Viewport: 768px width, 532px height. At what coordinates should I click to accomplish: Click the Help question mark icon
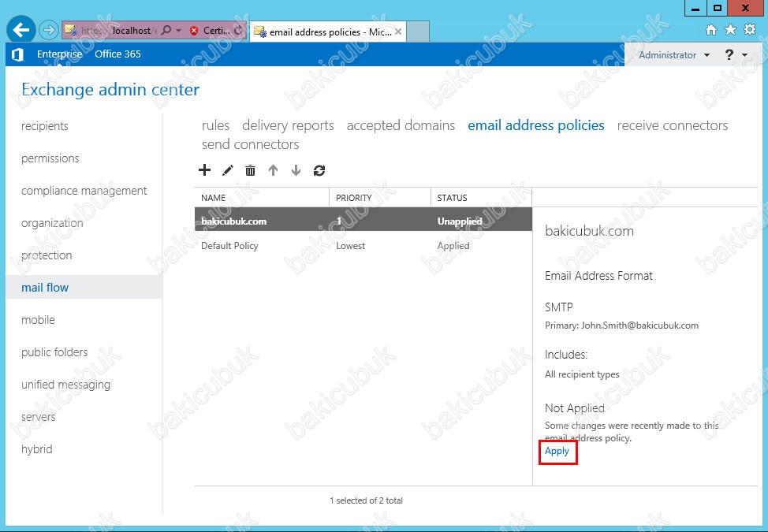tap(729, 55)
